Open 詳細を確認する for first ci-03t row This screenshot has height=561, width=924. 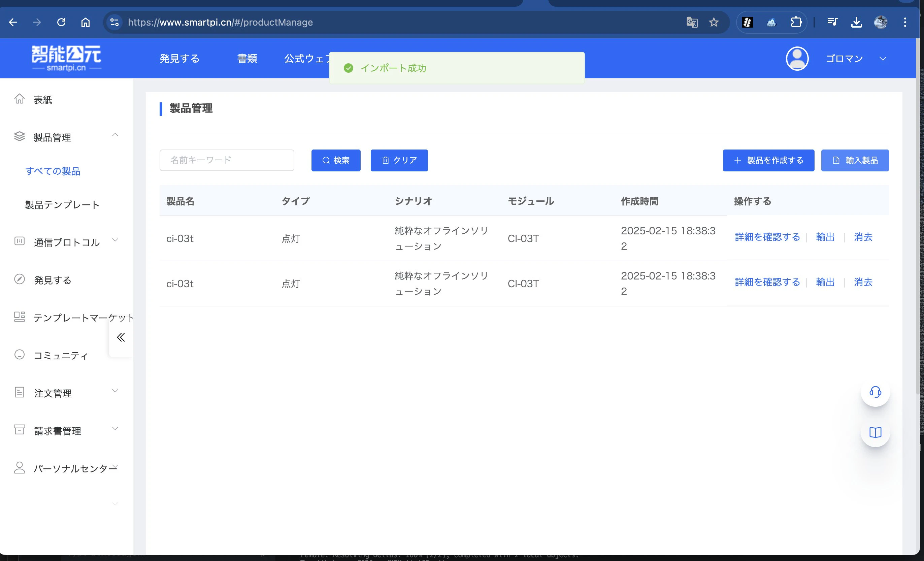point(767,237)
